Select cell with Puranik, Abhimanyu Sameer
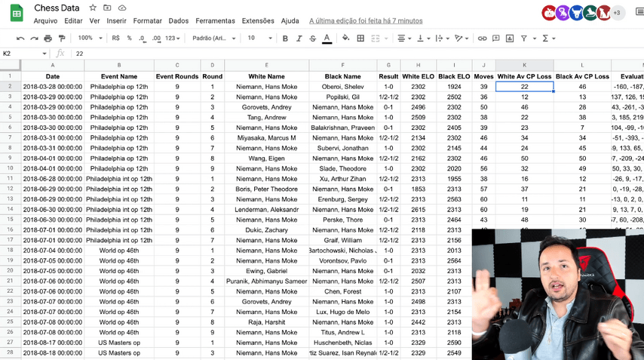The image size is (644, 360). click(x=266, y=281)
